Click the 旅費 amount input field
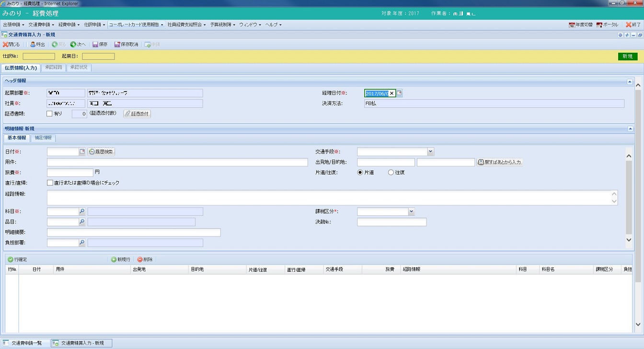Viewport: 644px width, 349px height. coord(70,172)
